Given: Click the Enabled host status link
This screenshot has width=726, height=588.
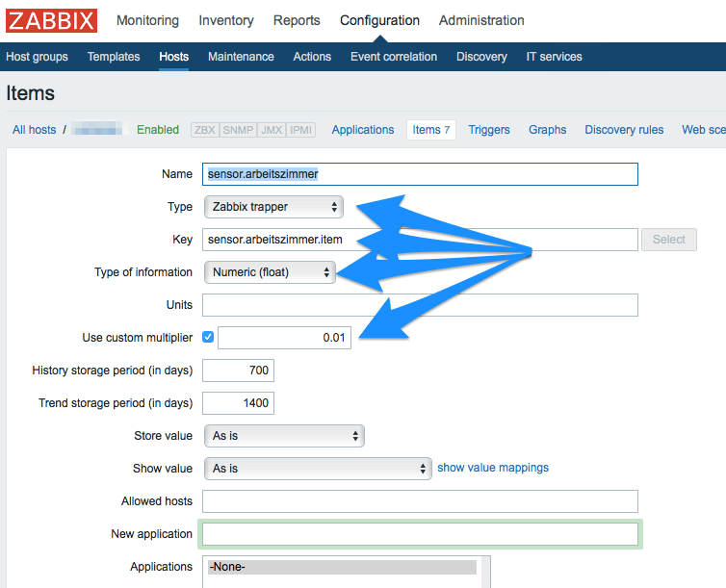Looking at the screenshot, I should [x=158, y=130].
